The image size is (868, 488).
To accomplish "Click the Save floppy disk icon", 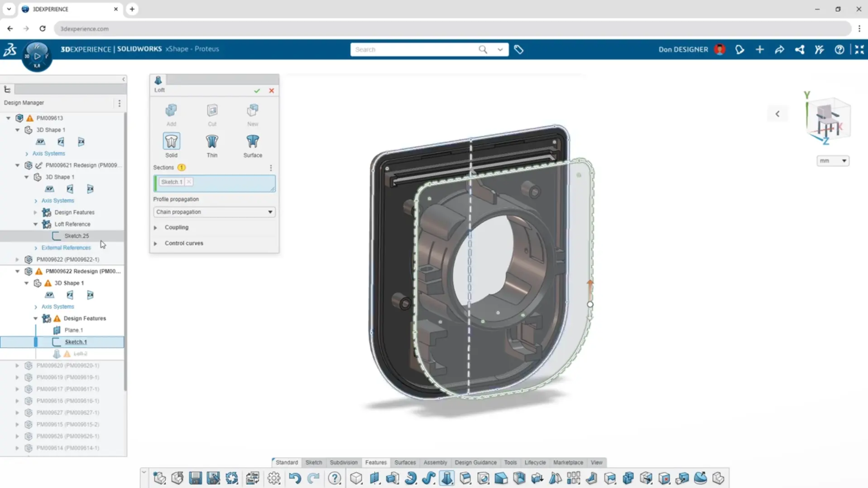I will [x=195, y=478].
